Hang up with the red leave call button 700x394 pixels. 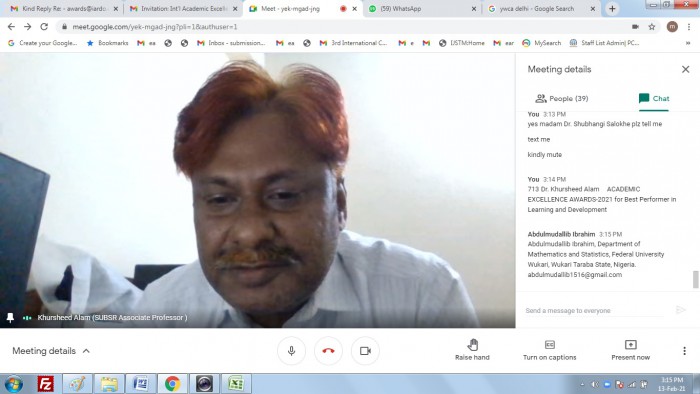[328, 351]
